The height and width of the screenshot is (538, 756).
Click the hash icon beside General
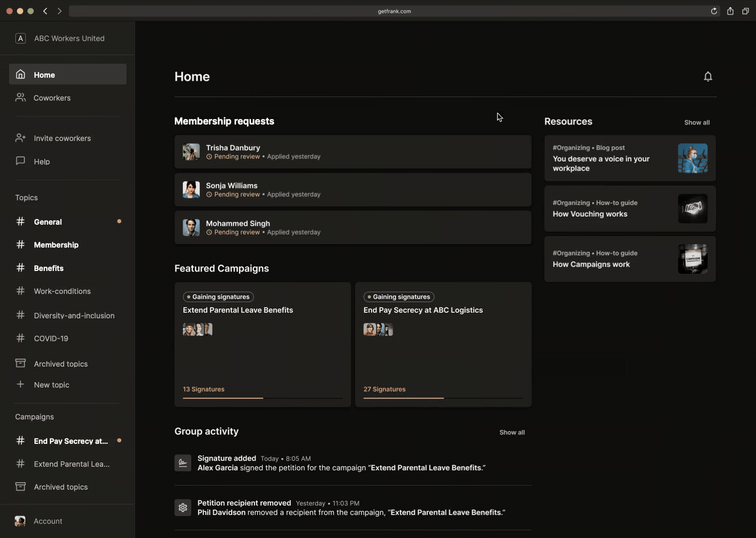tap(20, 221)
